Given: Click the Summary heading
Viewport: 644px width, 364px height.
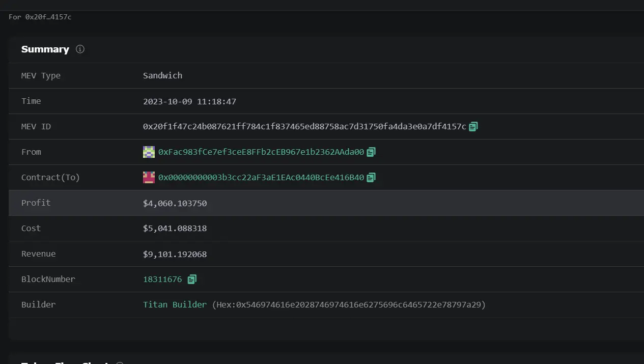Looking at the screenshot, I should coord(45,49).
